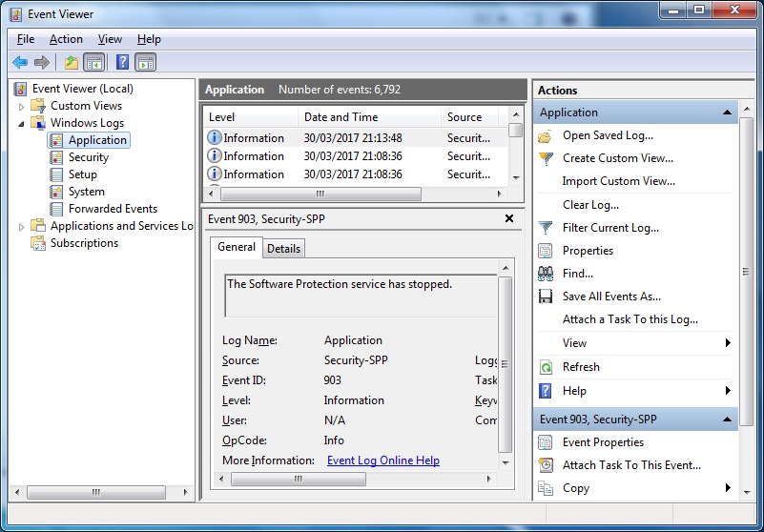Click the Find binoculars icon

[x=546, y=274]
